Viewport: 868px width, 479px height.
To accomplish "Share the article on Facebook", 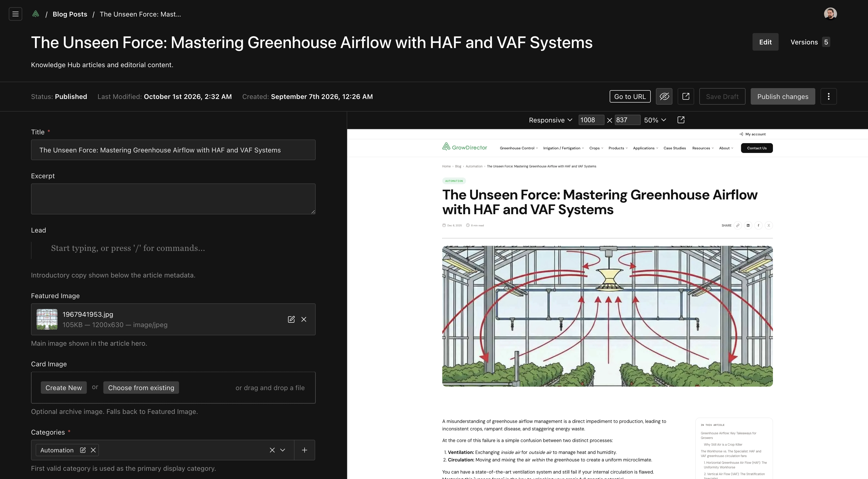I will 758,226.
